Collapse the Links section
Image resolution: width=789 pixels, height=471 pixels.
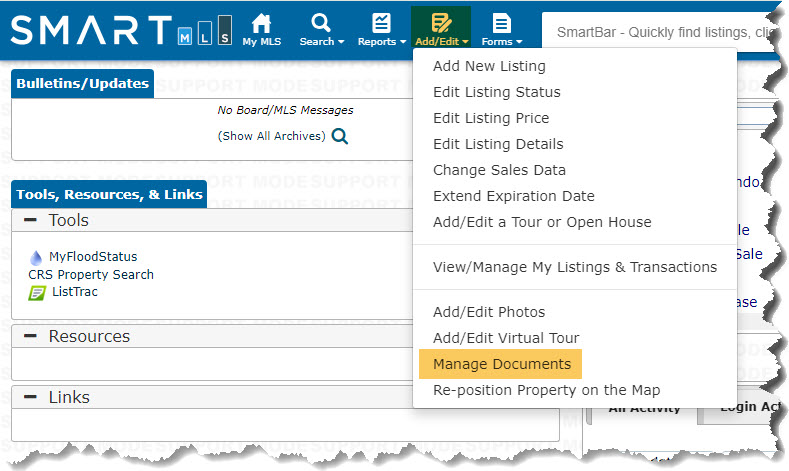pyautogui.click(x=30, y=397)
